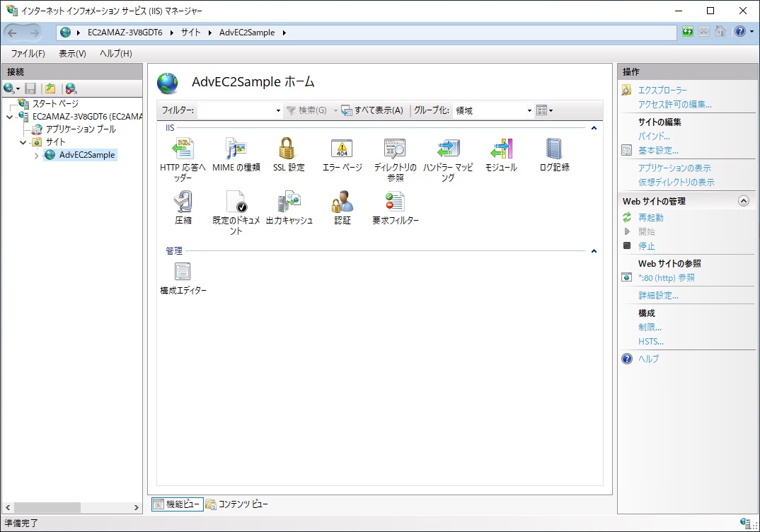Image resolution: width=760 pixels, height=532 pixels.
Task: Click the save connections disk icon
Action: tap(30, 88)
